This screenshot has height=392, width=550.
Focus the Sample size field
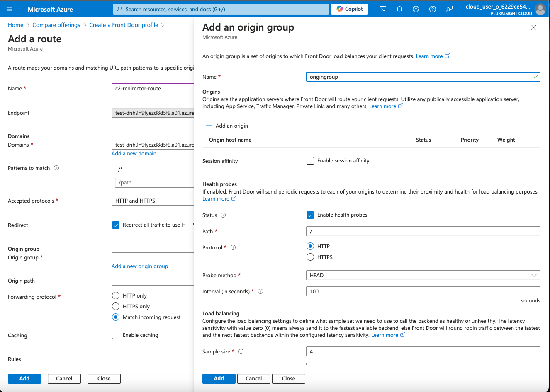423,351
